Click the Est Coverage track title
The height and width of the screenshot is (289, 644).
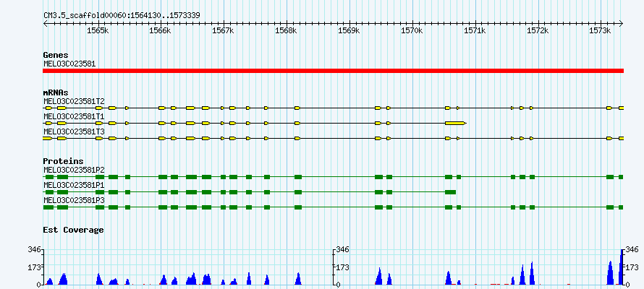[73, 230]
